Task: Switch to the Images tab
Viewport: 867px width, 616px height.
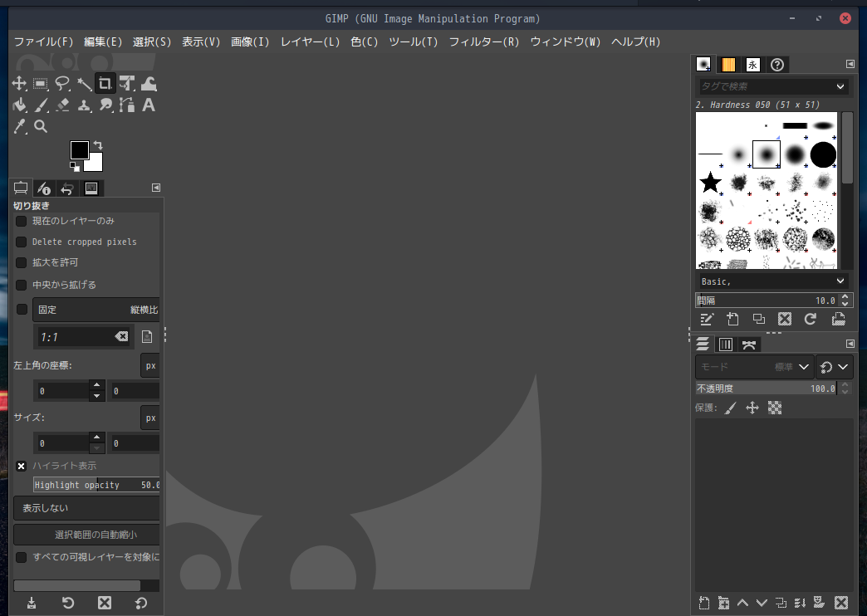Action: [x=91, y=188]
